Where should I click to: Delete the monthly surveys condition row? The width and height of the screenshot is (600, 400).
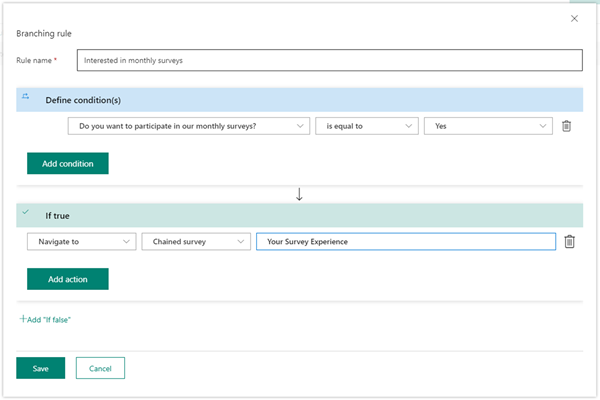566,126
